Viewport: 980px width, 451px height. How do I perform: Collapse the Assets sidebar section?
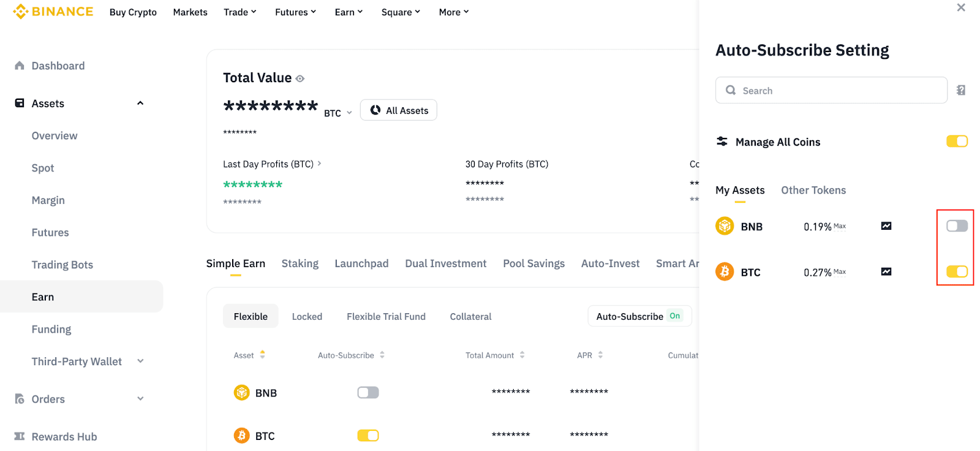[140, 103]
